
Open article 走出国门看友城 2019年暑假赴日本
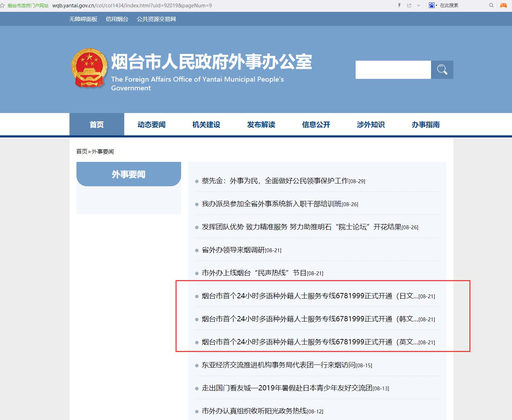[x=287, y=388]
